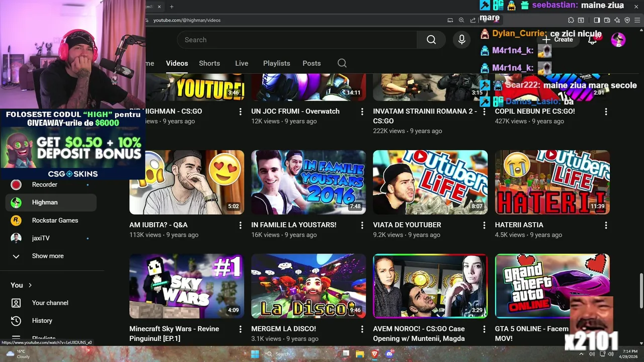644x362 pixels.
Task: Click the share page icon in address bar
Action: coord(472,20)
